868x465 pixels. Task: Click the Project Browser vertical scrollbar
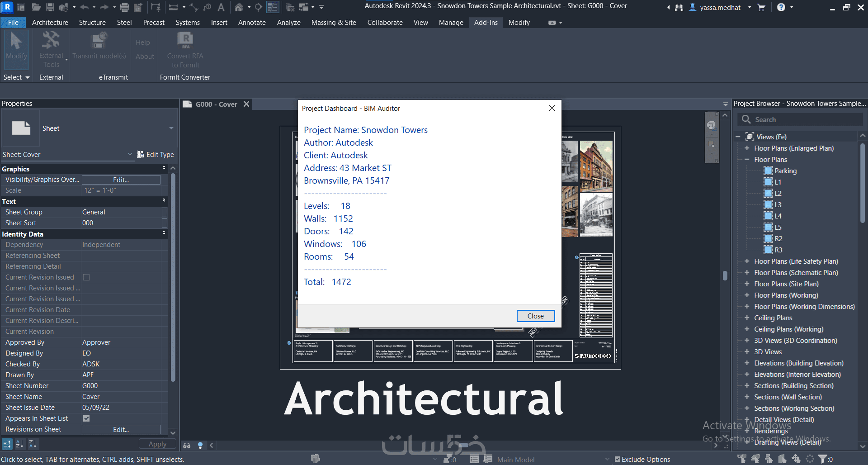tap(862, 182)
